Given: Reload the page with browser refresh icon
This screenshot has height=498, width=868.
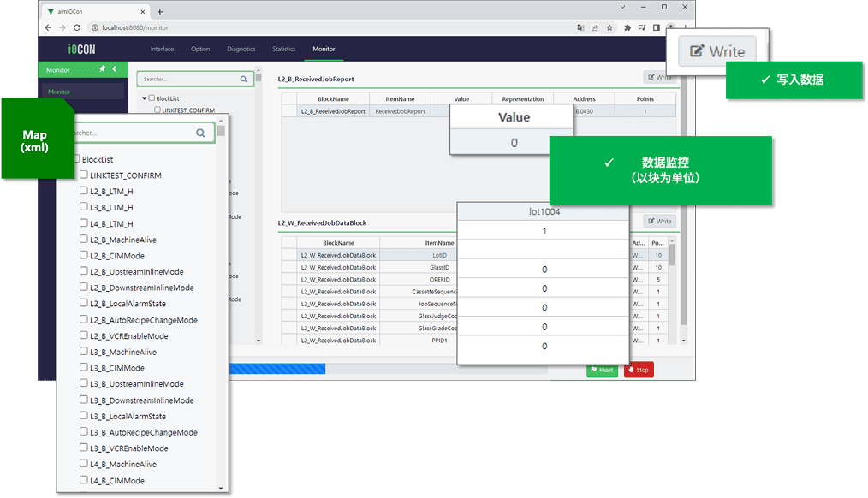Looking at the screenshot, I should 75,27.
